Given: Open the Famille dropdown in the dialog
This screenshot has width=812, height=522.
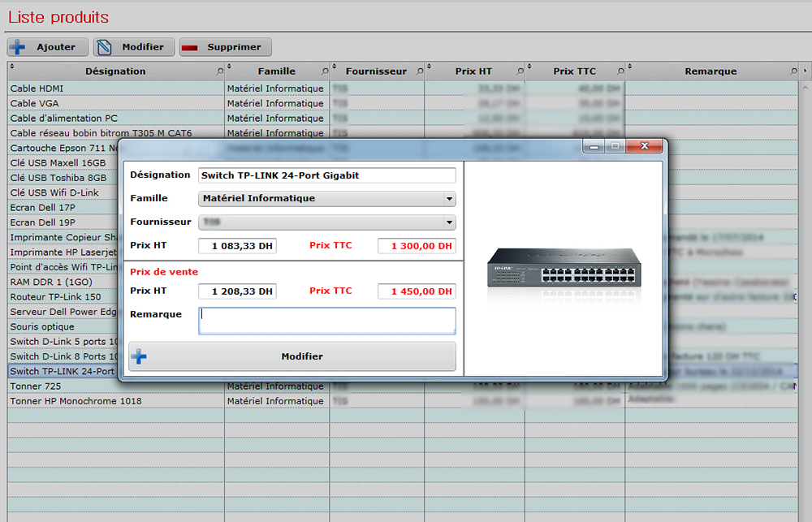Looking at the screenshot, I should (x=449, y=199).
